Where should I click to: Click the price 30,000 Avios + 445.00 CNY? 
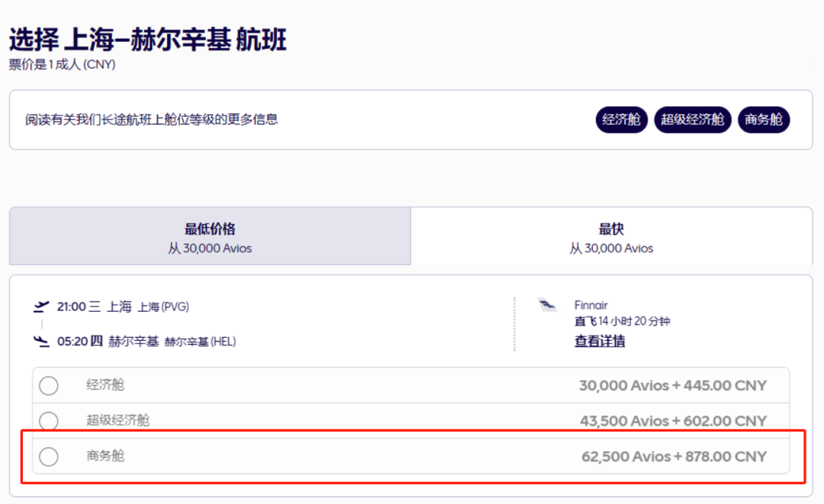coord(673,385)
